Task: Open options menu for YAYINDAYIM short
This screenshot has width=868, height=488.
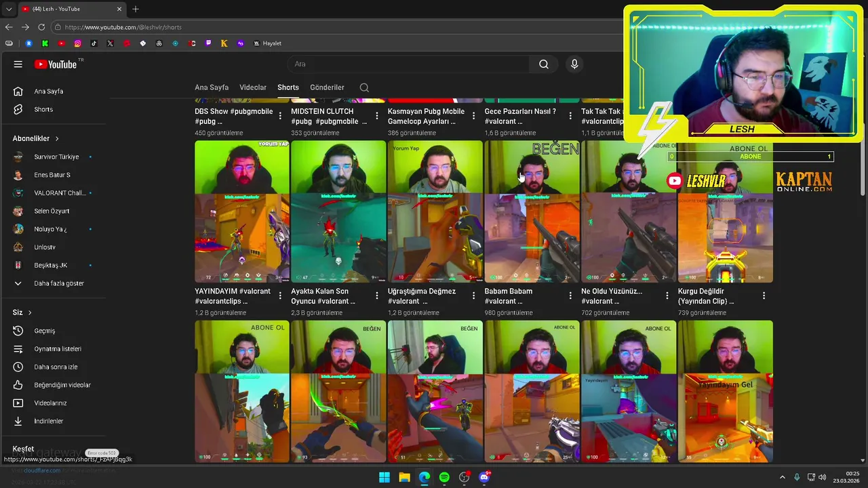Action: point(280,296)
